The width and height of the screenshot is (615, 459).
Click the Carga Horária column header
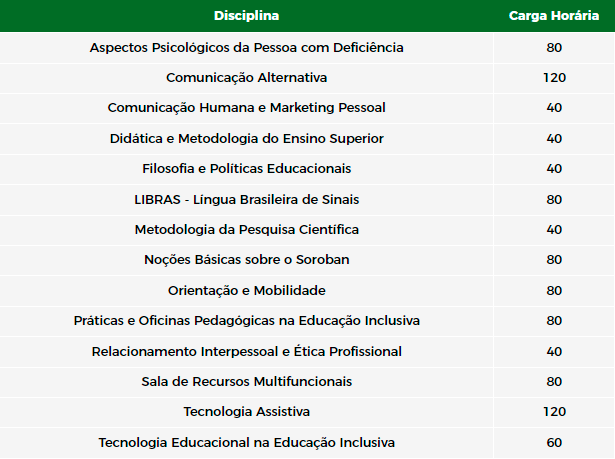pyautogui.click(x=554, y=16)
